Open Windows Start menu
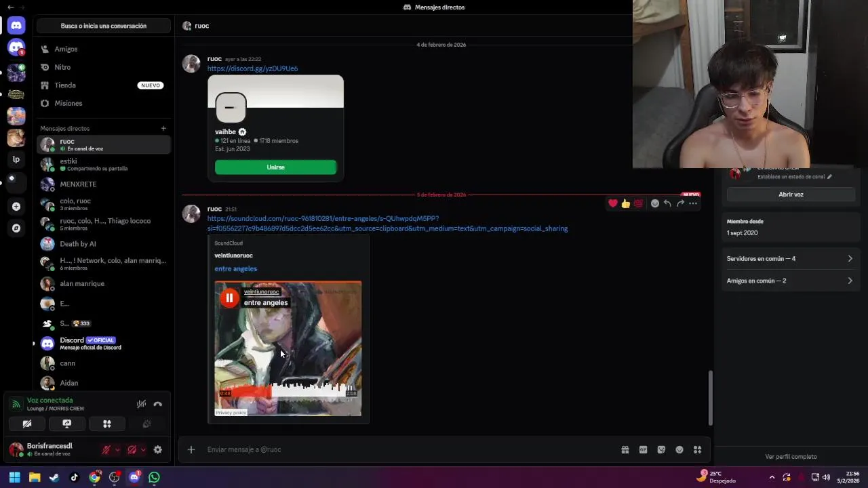The image size is (868, 488). (x=14, y=477)
